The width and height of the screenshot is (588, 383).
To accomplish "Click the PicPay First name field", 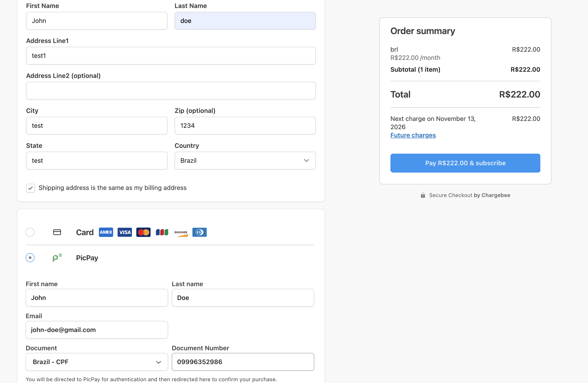I will tap(97, 297).
